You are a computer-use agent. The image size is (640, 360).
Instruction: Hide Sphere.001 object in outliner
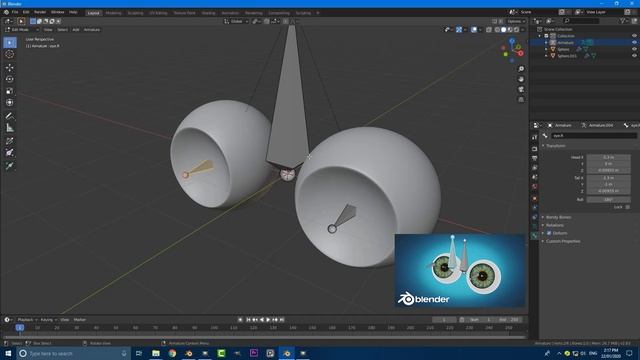634,56
